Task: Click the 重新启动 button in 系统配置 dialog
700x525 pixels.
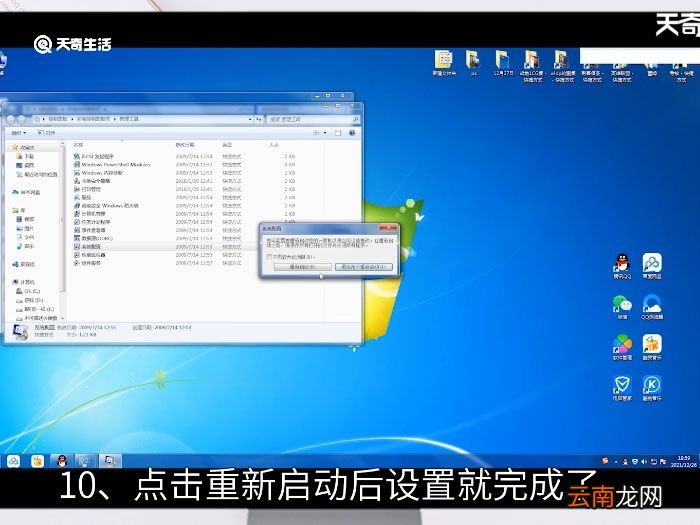Action: (x=303, y=267)
